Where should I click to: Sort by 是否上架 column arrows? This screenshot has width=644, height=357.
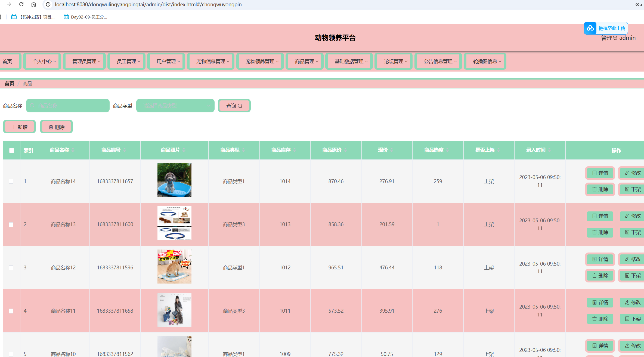(499, 150)
